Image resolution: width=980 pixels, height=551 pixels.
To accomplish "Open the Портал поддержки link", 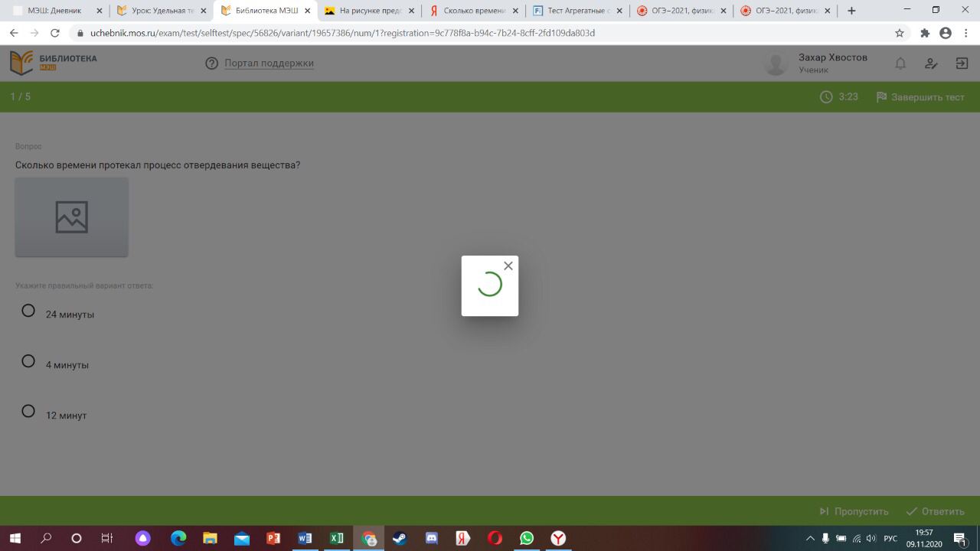I will [x=269, y=63].
